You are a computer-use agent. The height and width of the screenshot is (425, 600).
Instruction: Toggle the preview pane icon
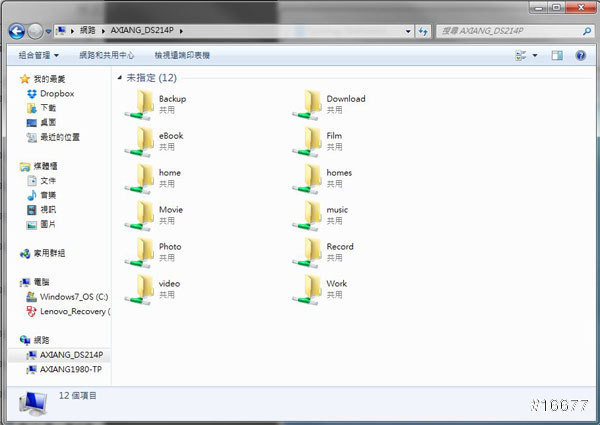pyautogui.click(x=557, y=55)
